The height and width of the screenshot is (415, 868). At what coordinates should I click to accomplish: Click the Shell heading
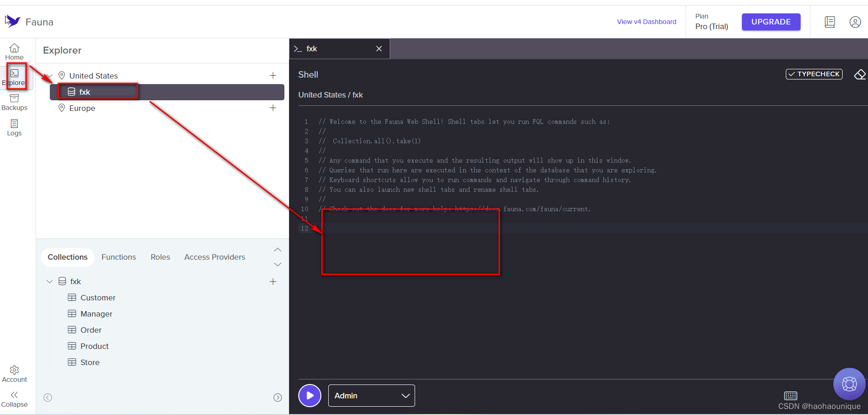[308, 74]
